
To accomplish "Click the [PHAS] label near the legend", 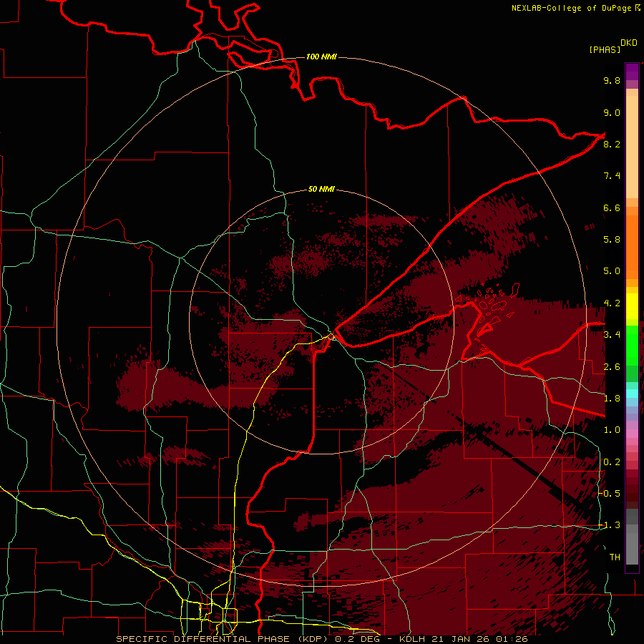I will 605,49.
